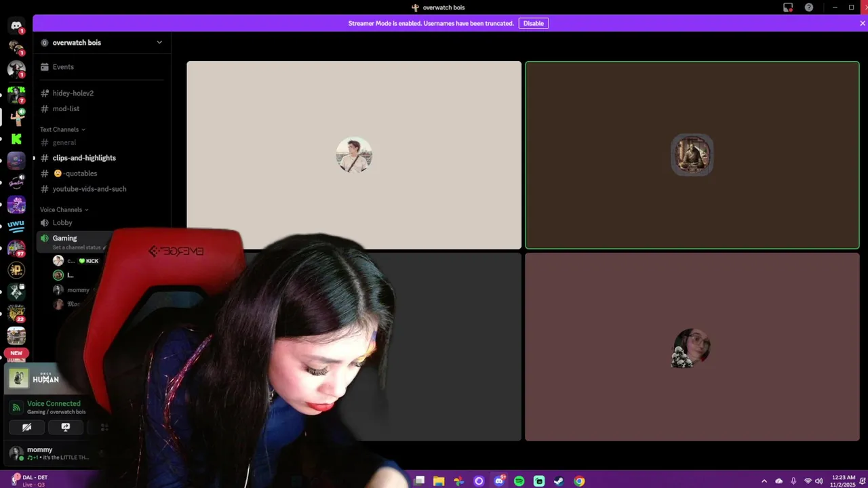This screenshot has width=868, height=488.
Task: Open the clock and date in taskbar
Action: pyautogui.click(x=843, y=481)
